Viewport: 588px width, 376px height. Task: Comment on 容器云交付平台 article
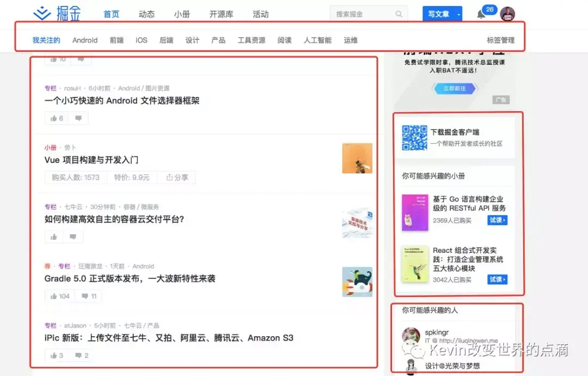[x=73, y=237]
